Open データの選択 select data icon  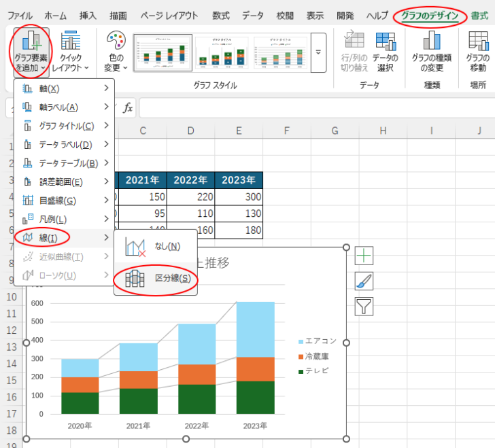click(385, 42)
